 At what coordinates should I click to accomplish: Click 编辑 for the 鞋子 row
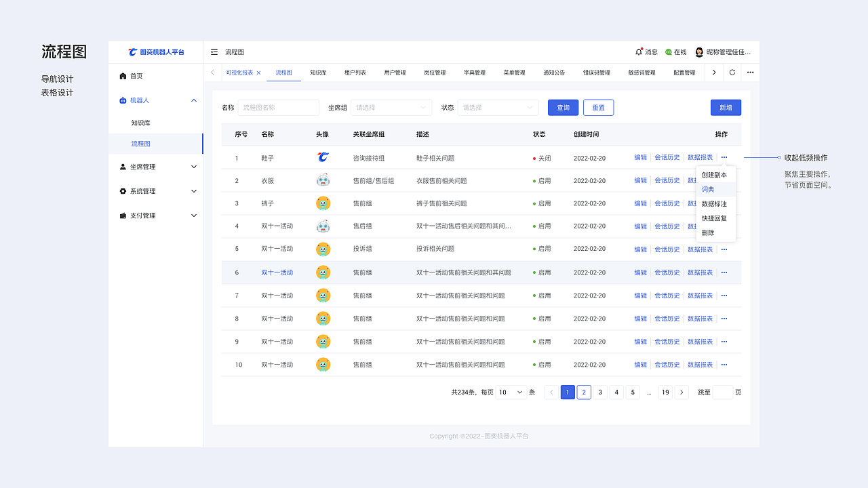coord(640,157)
